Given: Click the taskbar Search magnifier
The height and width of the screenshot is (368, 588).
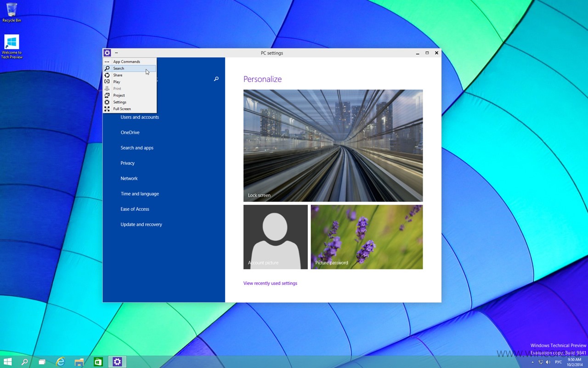Looking at the screenshot, I should [24, 362].
